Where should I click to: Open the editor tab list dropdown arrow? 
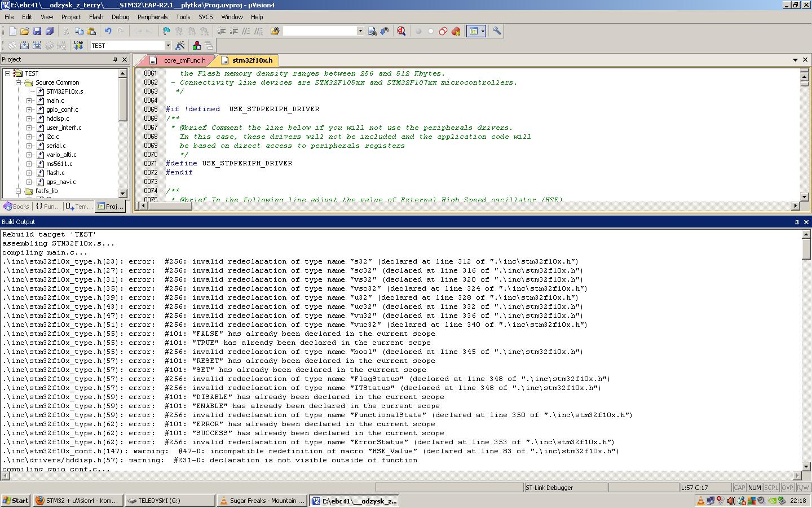pos(796,60)
